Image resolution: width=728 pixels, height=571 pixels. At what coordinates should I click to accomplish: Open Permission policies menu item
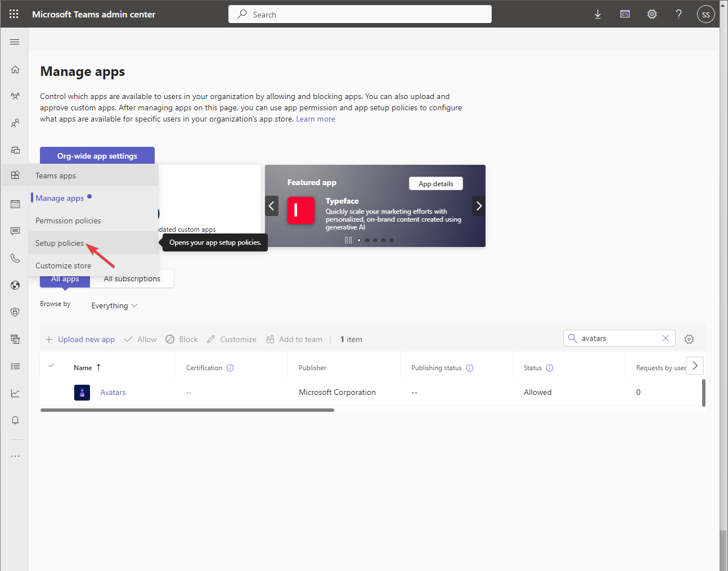coord(68,221)
